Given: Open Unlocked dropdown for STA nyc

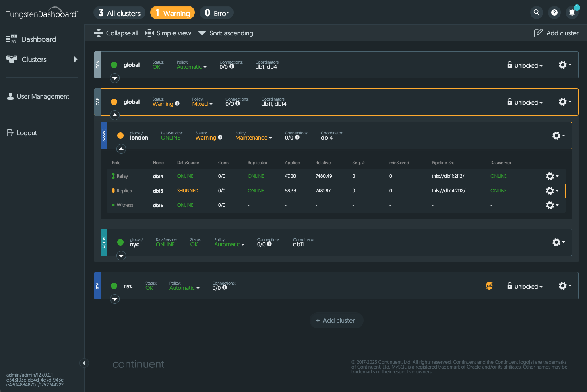Looking at the screenshot, I should click(x=525, y=286).
